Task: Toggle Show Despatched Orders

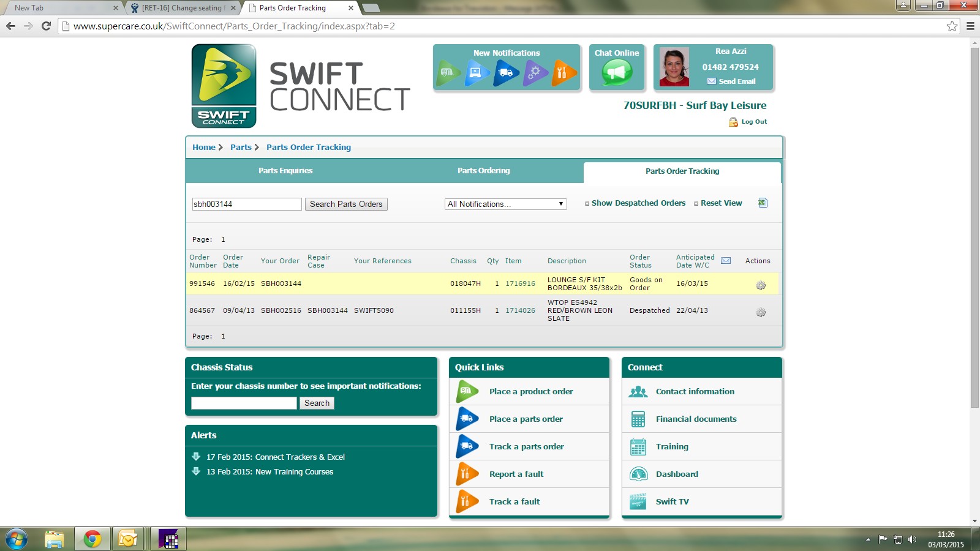Action: tap(635, 203)
